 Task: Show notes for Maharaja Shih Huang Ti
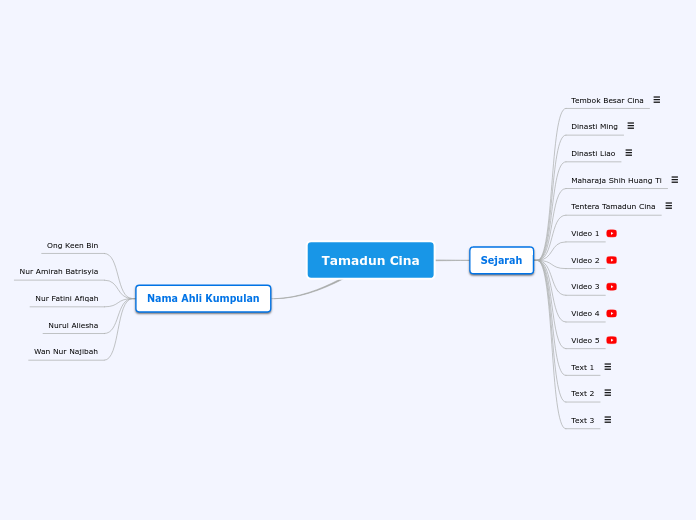pos(674,180)
